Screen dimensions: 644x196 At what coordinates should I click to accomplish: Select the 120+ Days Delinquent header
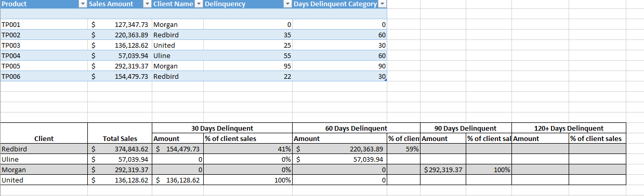coord(569,128)
